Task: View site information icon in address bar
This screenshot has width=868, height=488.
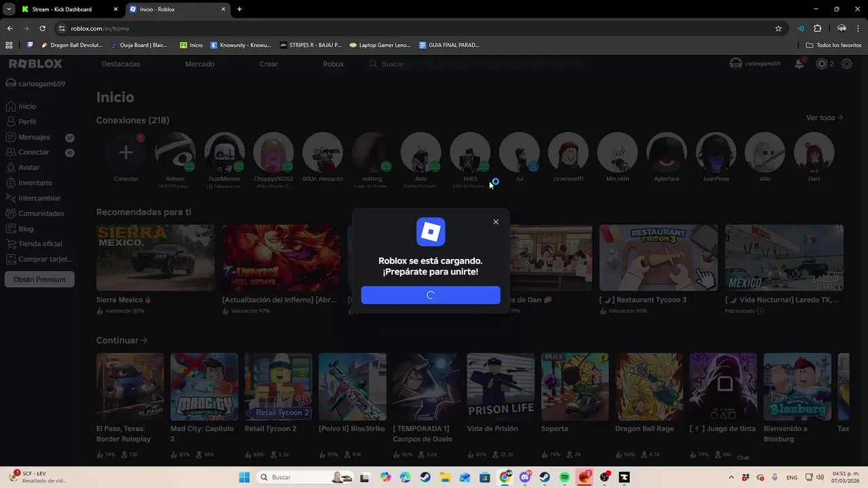Action: click(62, 28)
